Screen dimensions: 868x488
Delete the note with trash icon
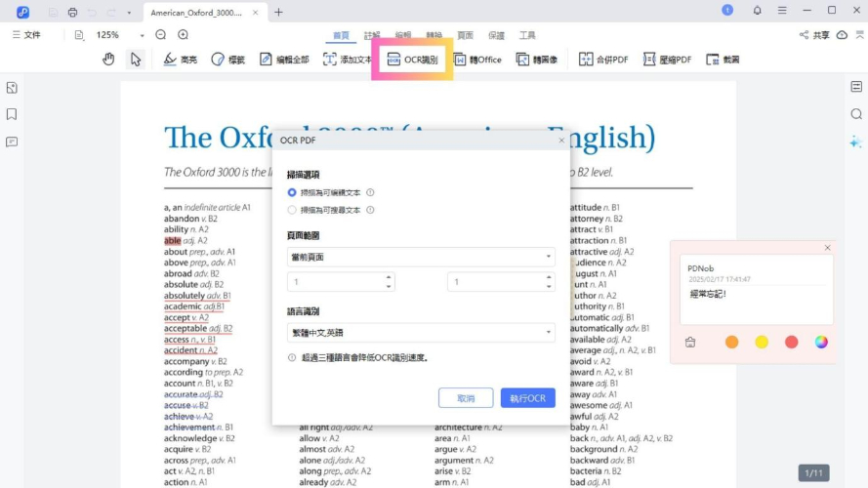point(690,342)
